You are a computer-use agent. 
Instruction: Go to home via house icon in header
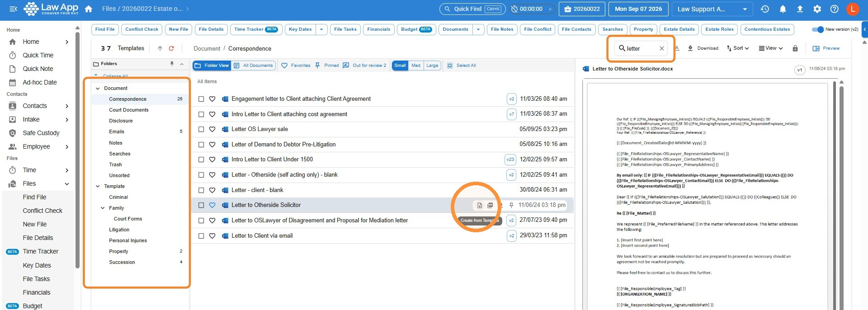pos(89,9)
